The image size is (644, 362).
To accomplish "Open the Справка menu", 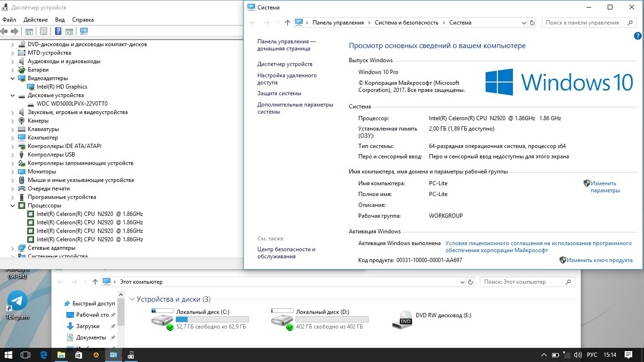I will [x=83, y=20].
